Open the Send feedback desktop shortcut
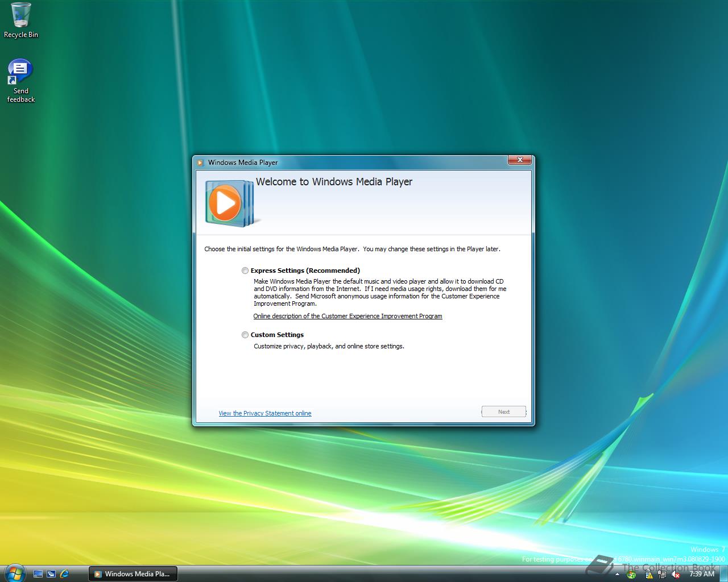The width and height of the screenshot is (728, 582). (21, 81)
